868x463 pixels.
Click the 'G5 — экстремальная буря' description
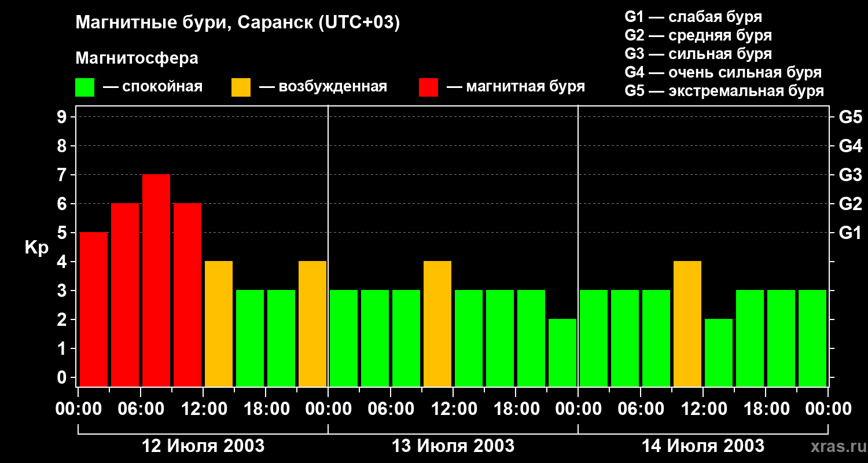coord(724,91)
